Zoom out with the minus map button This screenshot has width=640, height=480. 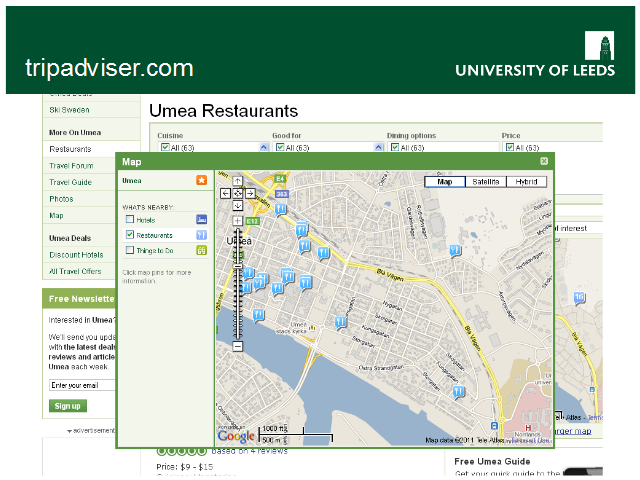[238, 347]
